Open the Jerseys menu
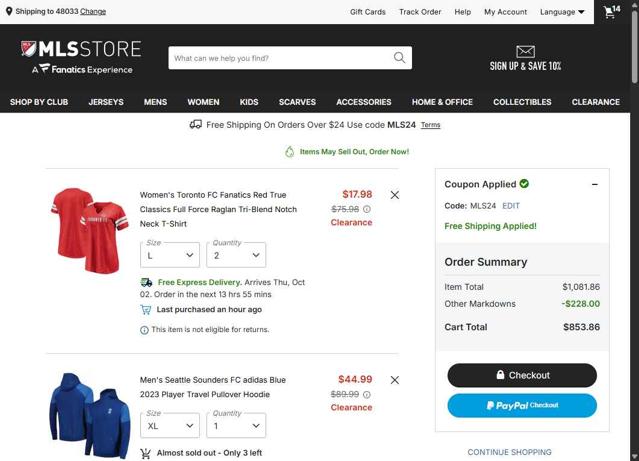Image resolution: width=639 pixels, height=461 pixels. point(106,102)
